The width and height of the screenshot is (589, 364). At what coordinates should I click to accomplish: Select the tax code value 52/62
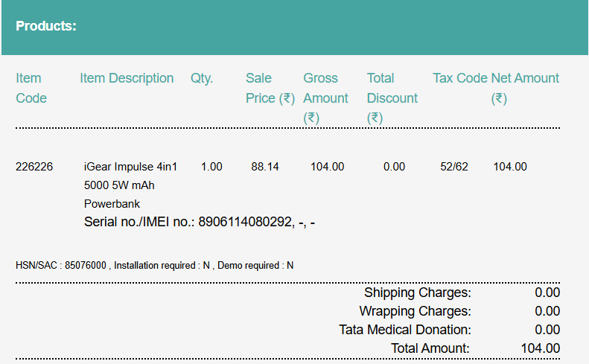click(454, 167)
